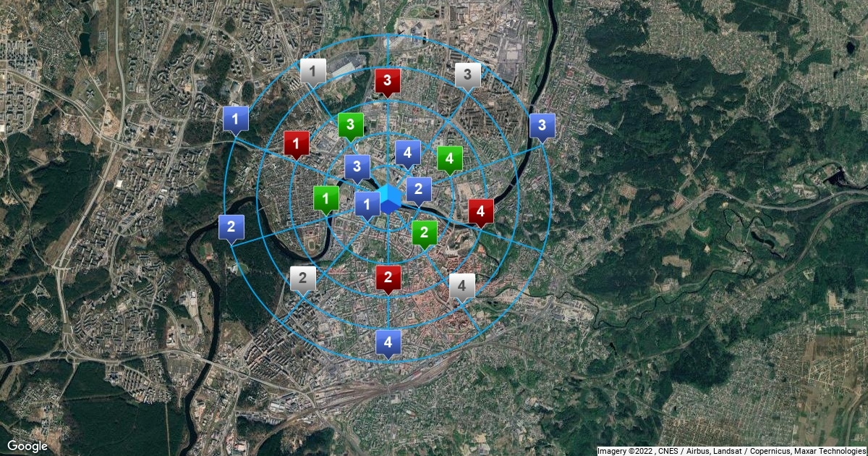
Task: Open the red marker numbered 3
Action: (x=388, y=80)
